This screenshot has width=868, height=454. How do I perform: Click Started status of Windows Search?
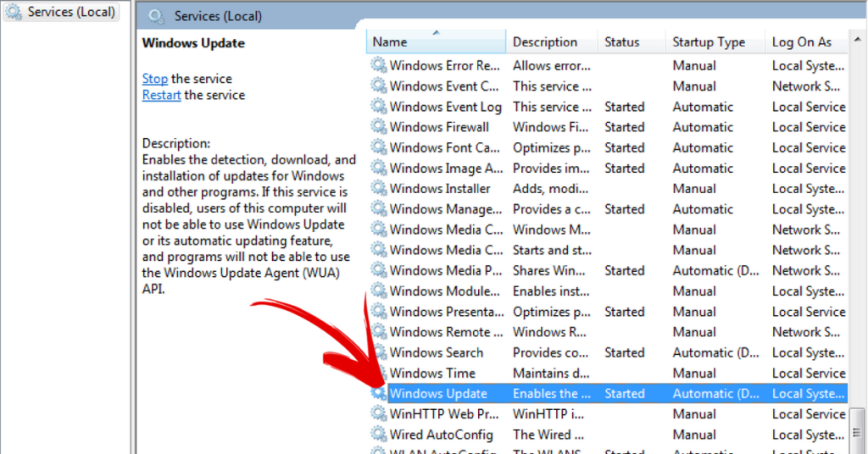[625, 353]
